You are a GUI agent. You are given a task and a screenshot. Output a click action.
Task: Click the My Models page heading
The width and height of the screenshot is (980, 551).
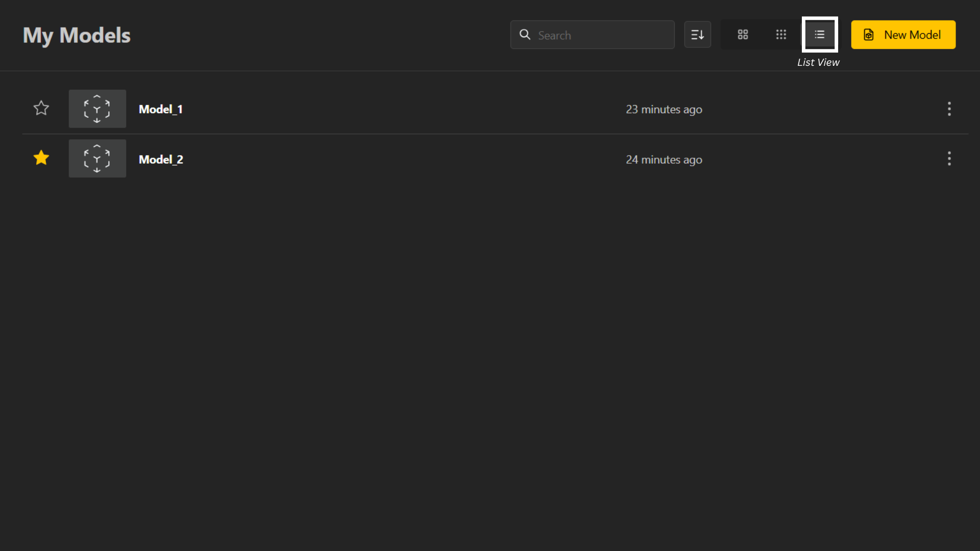(x=77, y=35)
